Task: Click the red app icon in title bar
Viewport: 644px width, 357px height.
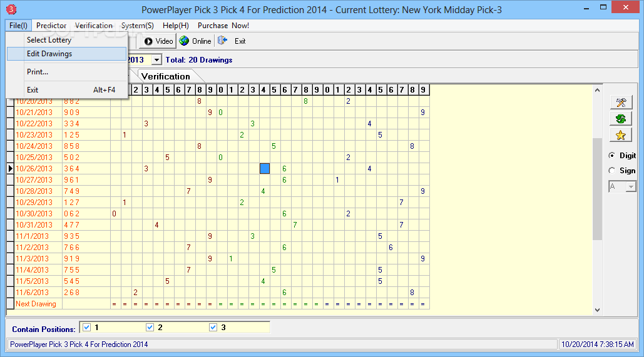Action: coord(11,9)
